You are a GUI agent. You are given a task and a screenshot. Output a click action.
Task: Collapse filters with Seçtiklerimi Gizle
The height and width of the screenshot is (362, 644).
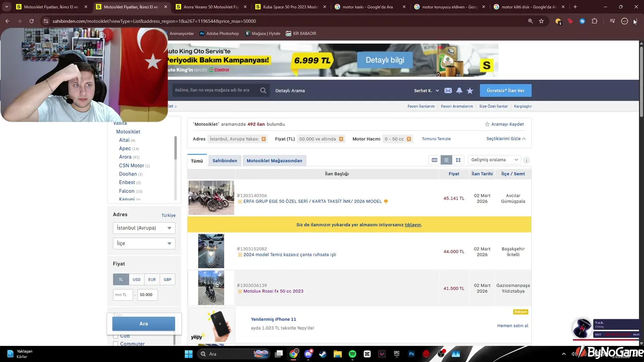pyautogui.click(x=506, y=139)
